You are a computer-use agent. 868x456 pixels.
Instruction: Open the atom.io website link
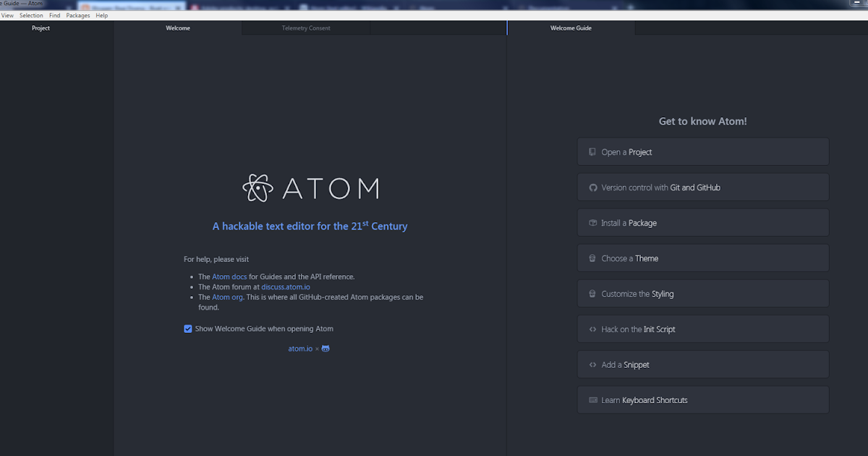pos(300,348)
